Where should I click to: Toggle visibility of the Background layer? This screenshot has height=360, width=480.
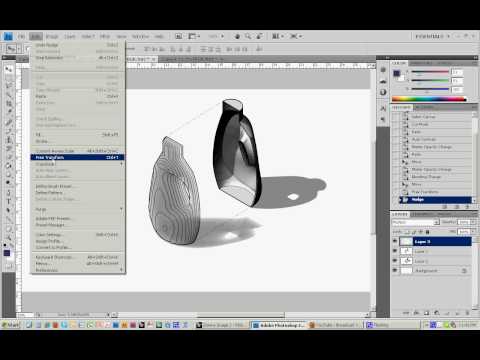pos(395,270)
